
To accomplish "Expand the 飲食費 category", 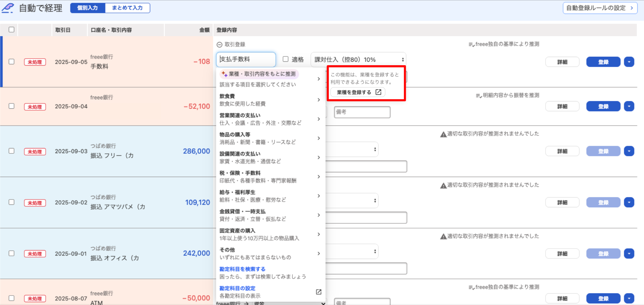I will point(270,100).
